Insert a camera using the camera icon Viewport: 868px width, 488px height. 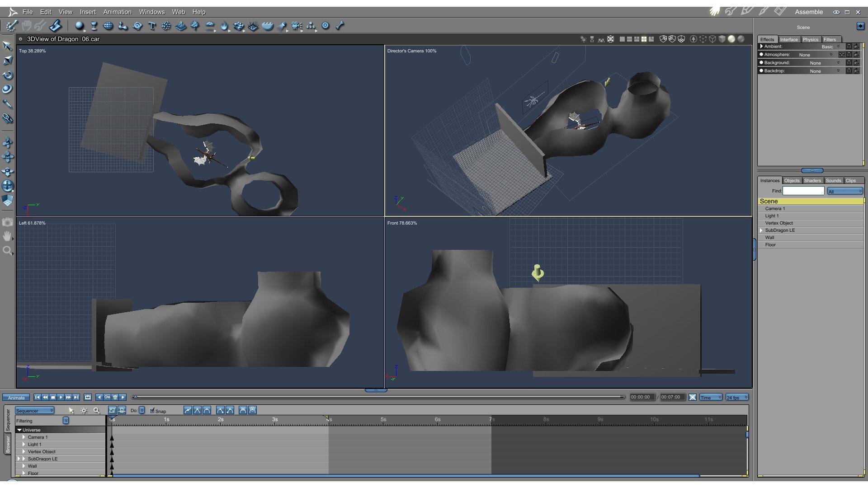(x=296, y=26)
